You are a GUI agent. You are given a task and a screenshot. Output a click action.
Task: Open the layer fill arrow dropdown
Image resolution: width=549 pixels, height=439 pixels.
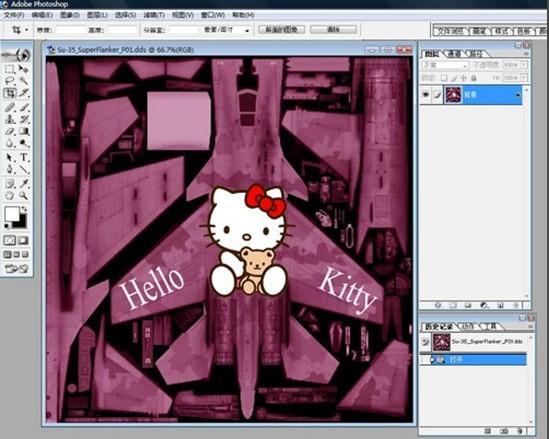pos(524,77)
